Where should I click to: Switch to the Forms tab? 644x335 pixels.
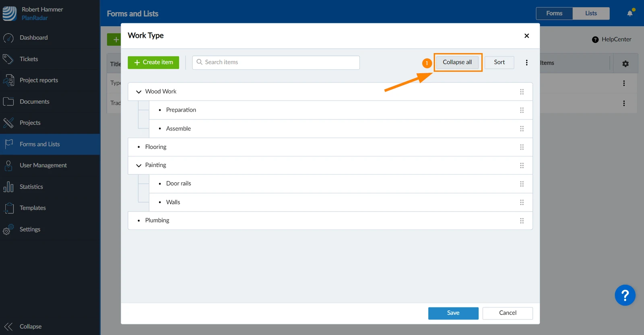pyautogui.click(x=554, y=13)
